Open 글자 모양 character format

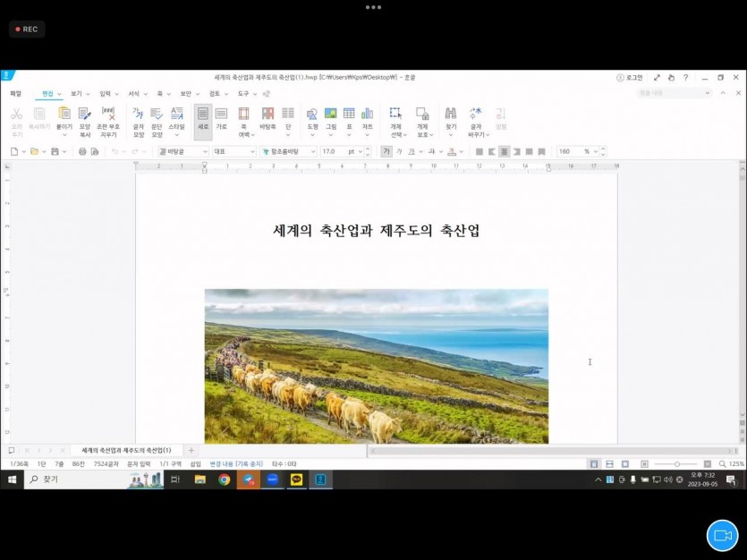coord(138,122)
